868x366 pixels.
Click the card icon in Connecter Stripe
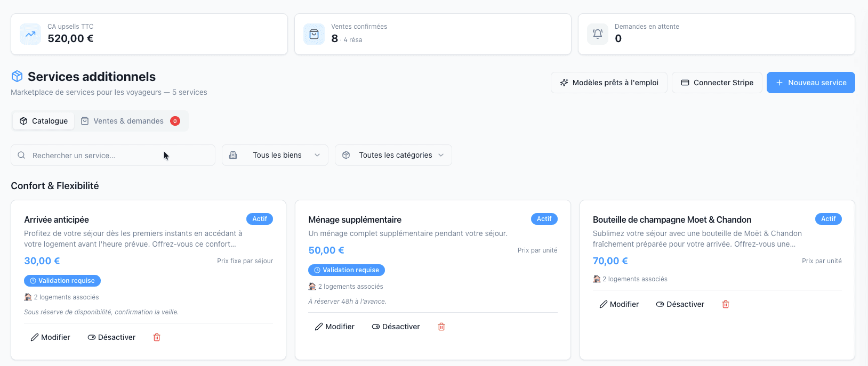click(685, 83)
